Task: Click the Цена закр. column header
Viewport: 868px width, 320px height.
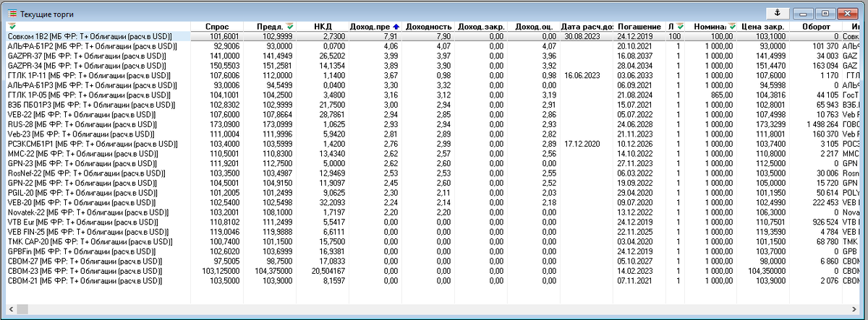Action: [763, 26]
